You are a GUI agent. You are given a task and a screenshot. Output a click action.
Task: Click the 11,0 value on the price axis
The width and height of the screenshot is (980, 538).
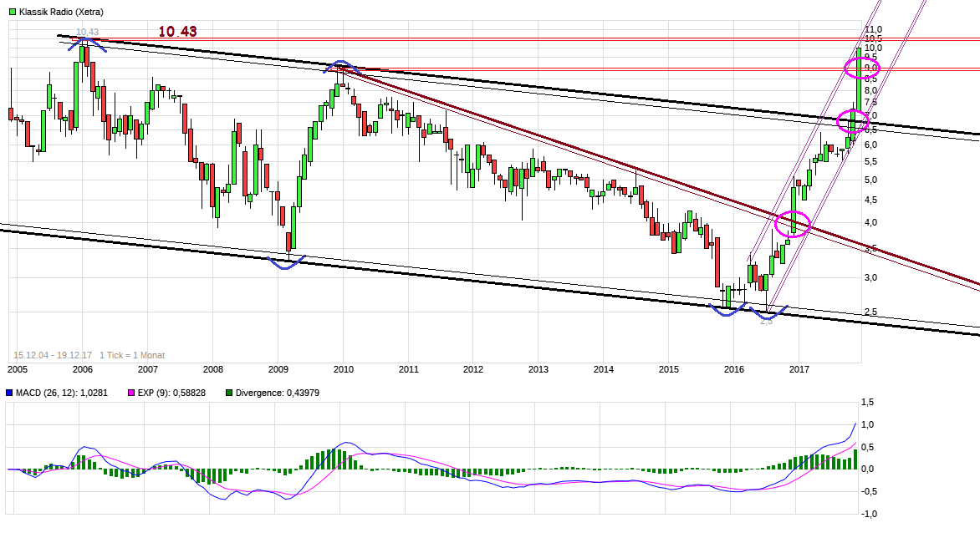coord(873,29)
